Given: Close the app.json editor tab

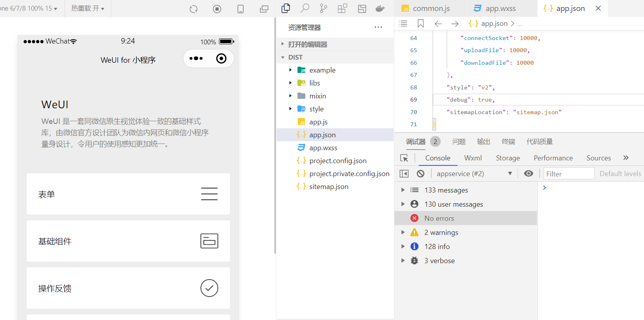Looking at the screenshot, I should click(598, 8).
